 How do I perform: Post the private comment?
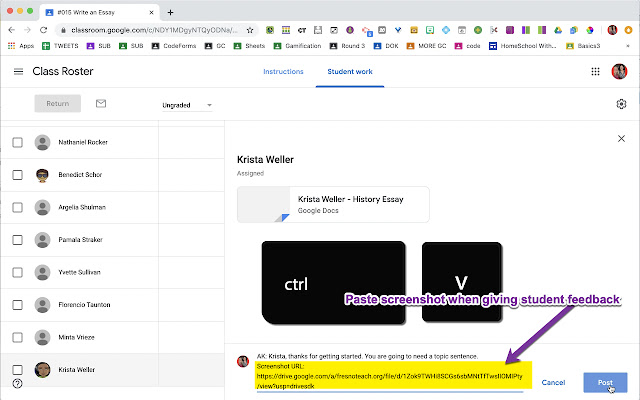tap(605, 382)
